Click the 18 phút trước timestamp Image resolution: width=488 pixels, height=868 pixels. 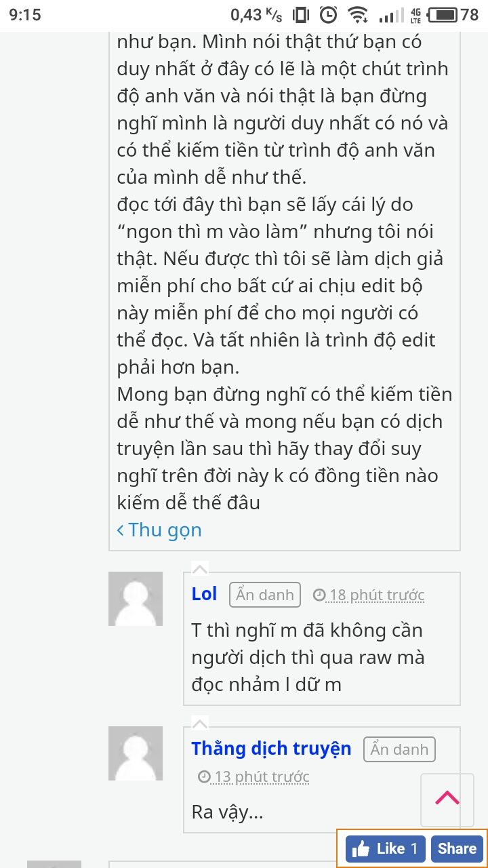click(x=377, y=595)
